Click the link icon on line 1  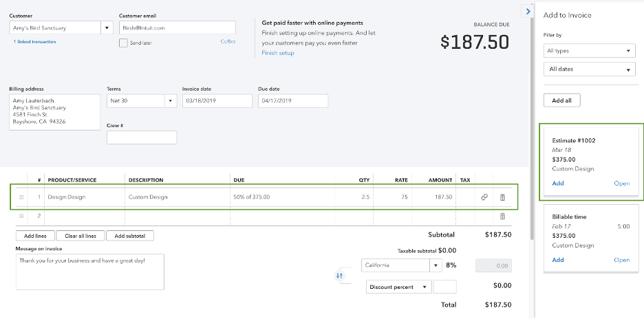484,197
